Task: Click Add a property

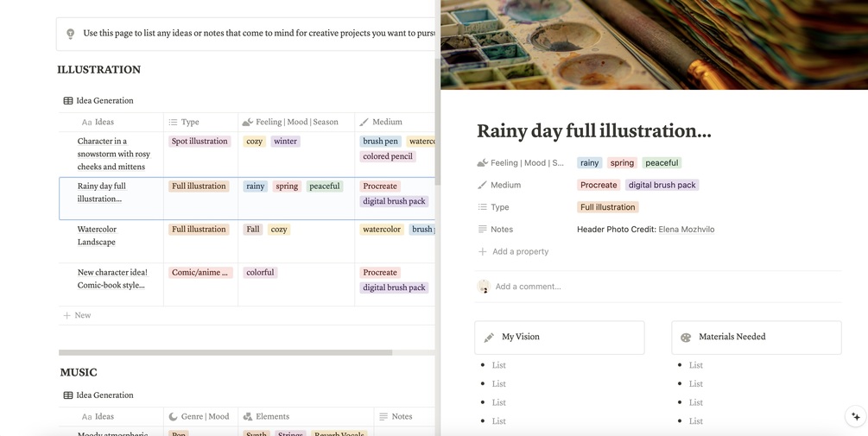Action: click(x=513, y=251)
